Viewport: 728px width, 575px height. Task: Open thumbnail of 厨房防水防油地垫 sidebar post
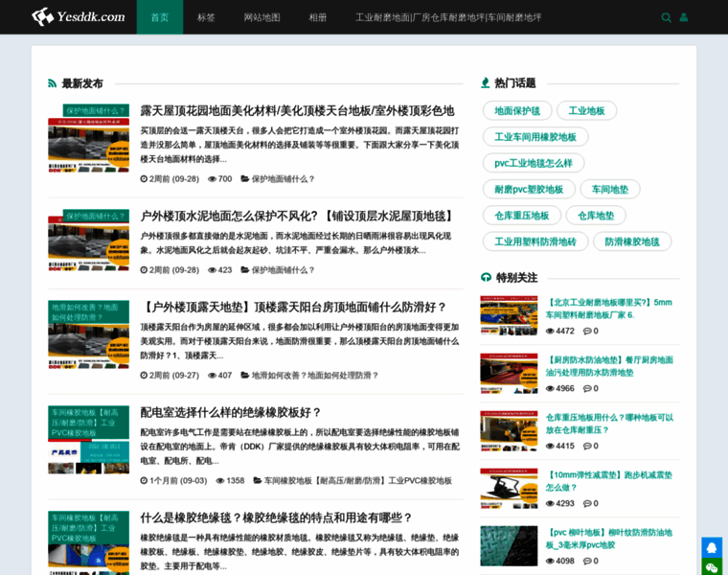click(x=509, y=374)
